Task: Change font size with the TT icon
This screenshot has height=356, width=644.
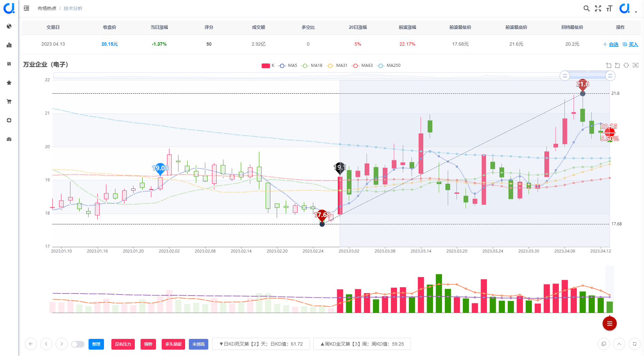Action: pos(609,8)
